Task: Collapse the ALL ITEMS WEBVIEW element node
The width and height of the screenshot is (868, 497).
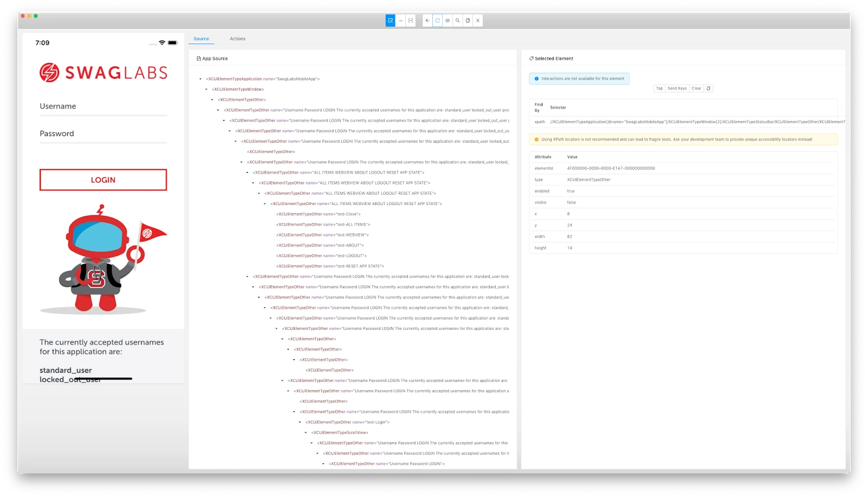Action: (x=247, y=173)
